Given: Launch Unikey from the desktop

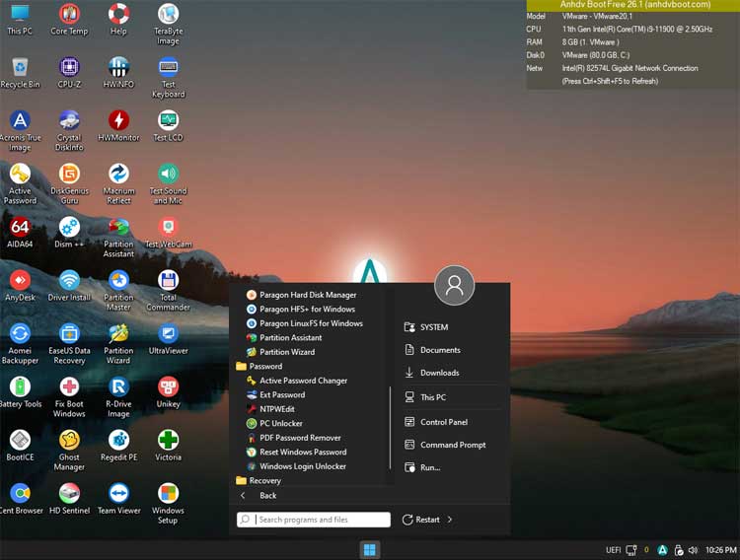Looking at the screenshot, I should pyautogui.click(x=168, y=392).
